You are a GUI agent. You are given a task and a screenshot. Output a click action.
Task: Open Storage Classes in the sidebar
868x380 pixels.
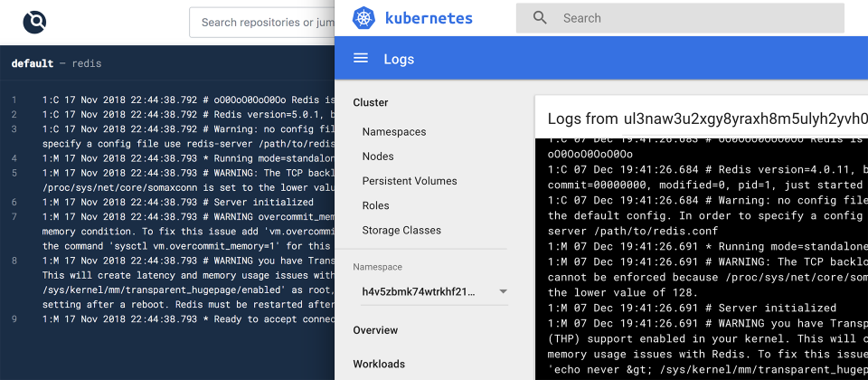pyautogui.click(x=401, y=229)
